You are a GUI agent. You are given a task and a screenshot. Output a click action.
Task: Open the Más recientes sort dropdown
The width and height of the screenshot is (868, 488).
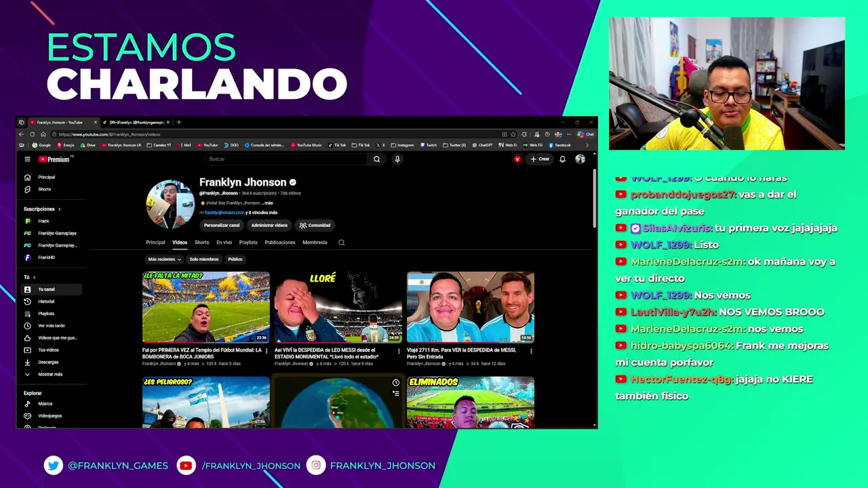pyautogui.click(x=164, y=260)
